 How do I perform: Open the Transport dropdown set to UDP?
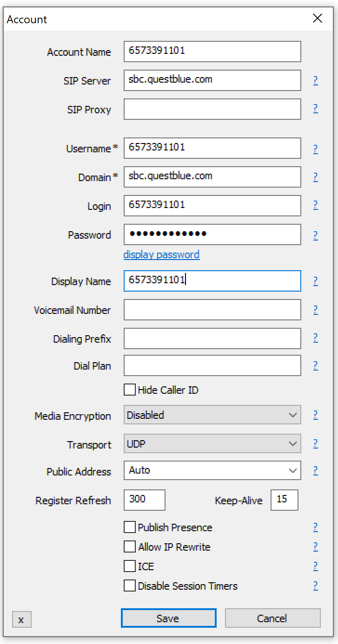212,444
